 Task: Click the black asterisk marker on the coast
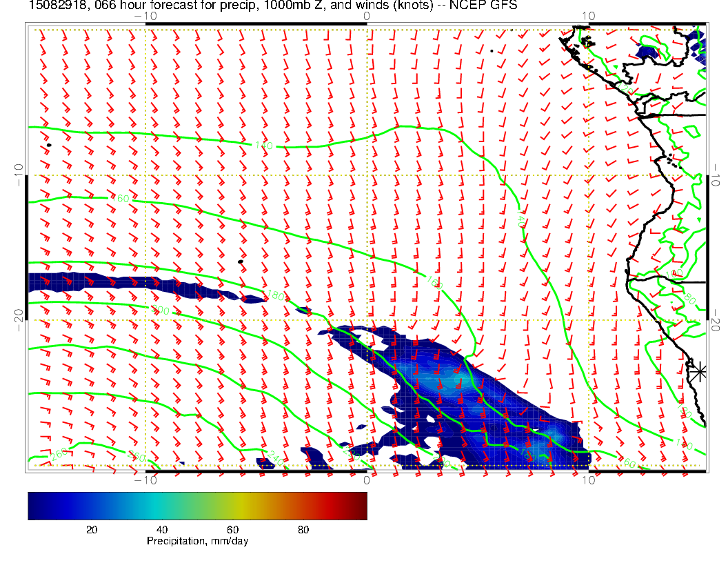tap(700, 371)
